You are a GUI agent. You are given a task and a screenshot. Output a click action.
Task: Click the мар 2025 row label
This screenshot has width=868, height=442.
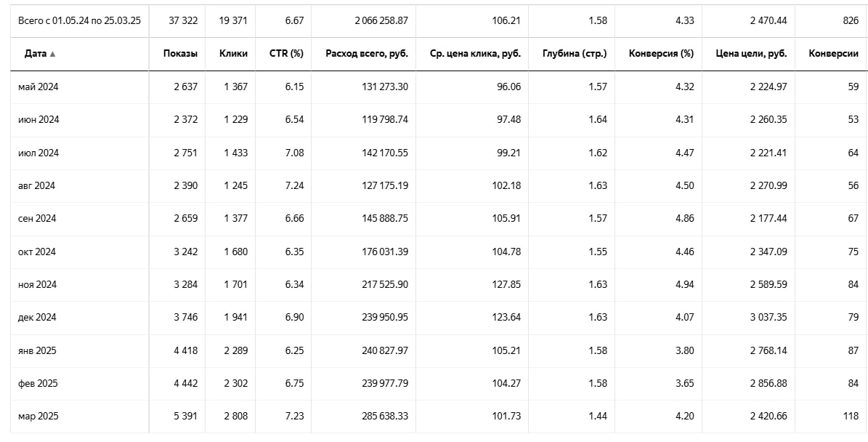pyautogui.click(x=38, y=417)
